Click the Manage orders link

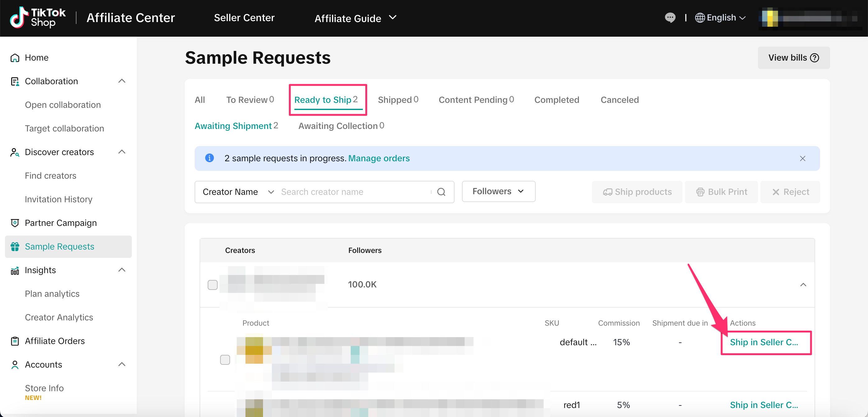point(379,158)
